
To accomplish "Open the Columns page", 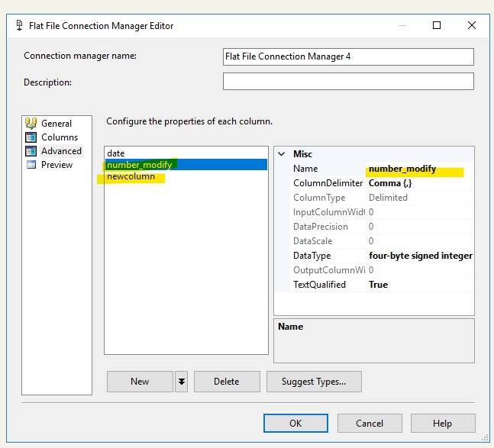I will [x=60, y=137].
